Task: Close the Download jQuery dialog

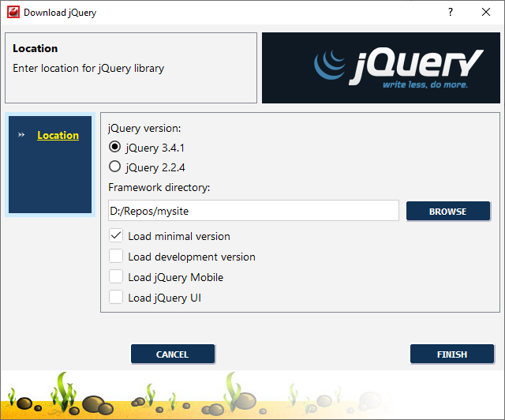Action: coord(486,13)
